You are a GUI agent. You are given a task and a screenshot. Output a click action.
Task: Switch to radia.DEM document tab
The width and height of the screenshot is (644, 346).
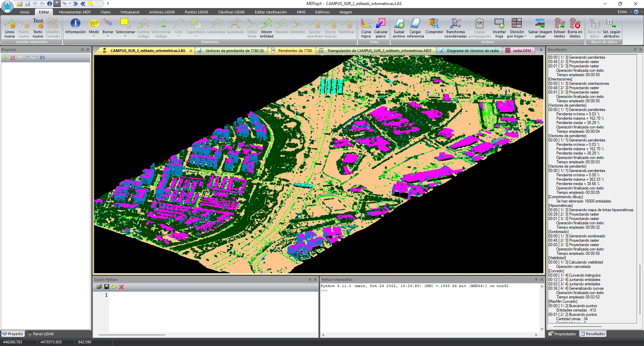tap(519, 51)
